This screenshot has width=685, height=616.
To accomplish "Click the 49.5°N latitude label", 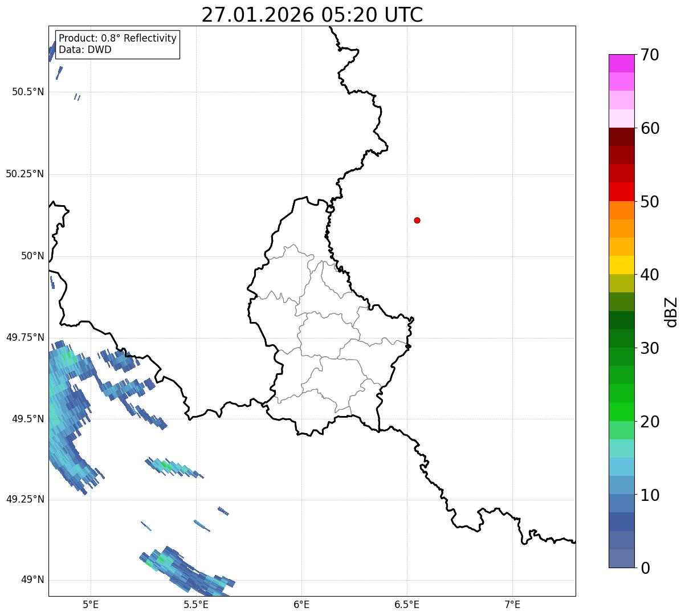I will 28,419.
